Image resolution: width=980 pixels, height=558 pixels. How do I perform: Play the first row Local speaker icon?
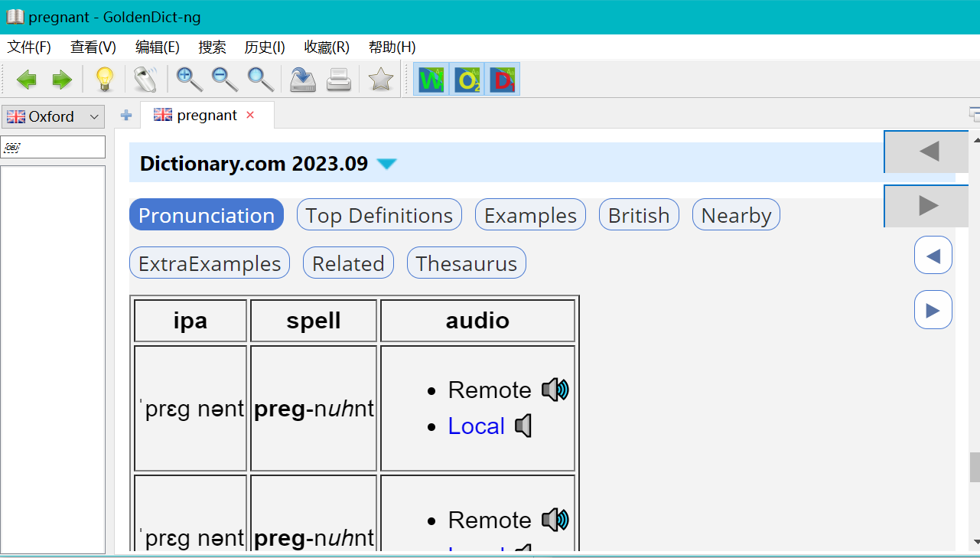click(x=523, y=426)
